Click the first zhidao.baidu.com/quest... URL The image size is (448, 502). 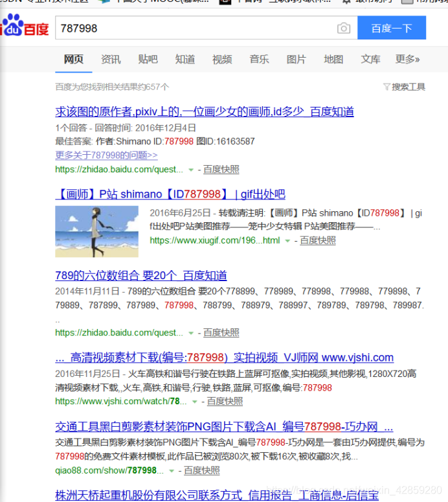coord(119,169)
